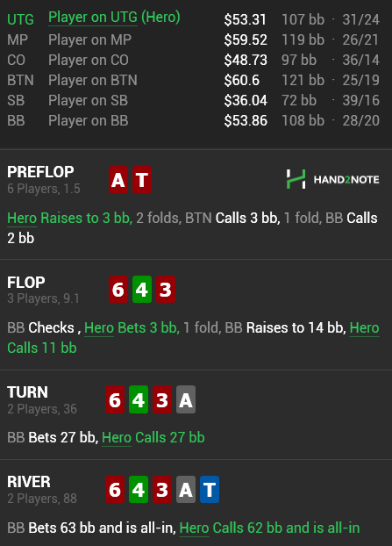
Task: Select the Player on SB stack $36.04
Action: pos(246,101)
